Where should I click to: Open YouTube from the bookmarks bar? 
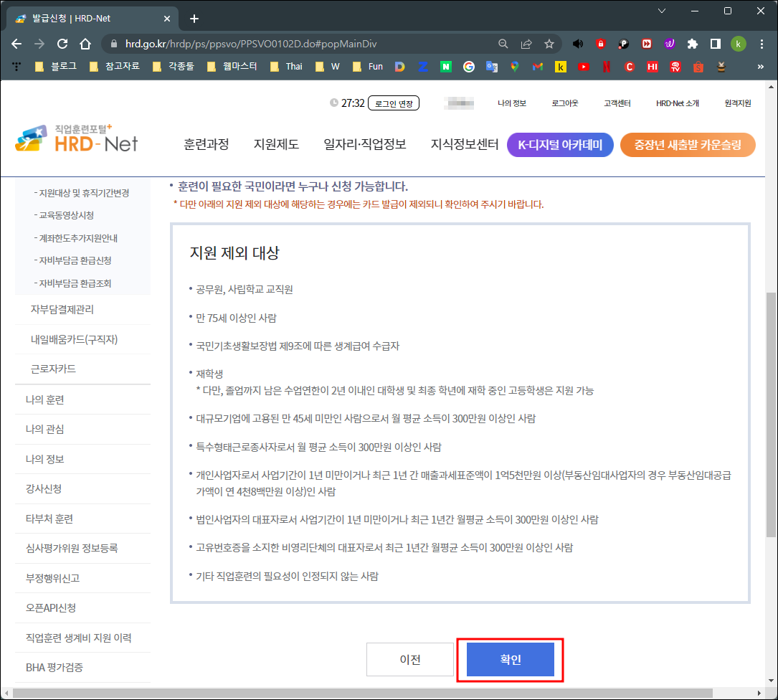click(x=583, y=66)
